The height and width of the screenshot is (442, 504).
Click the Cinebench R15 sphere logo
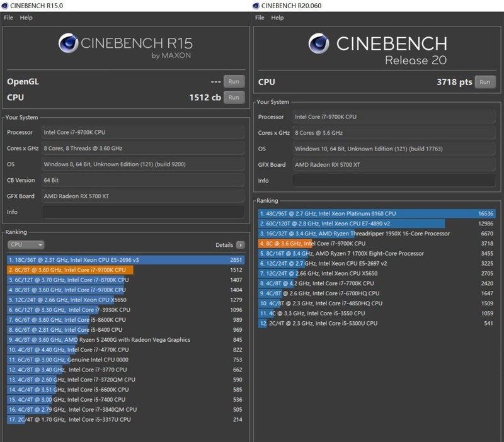click(x=68, y=43)
